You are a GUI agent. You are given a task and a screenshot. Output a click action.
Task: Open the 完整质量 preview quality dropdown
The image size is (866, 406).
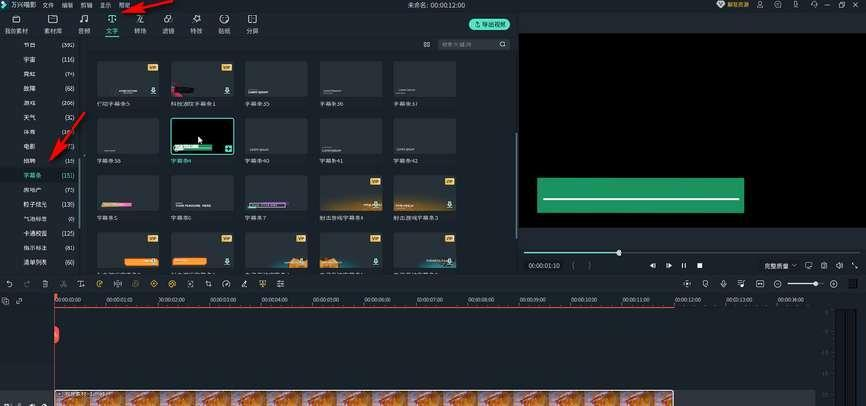[780, 266]
